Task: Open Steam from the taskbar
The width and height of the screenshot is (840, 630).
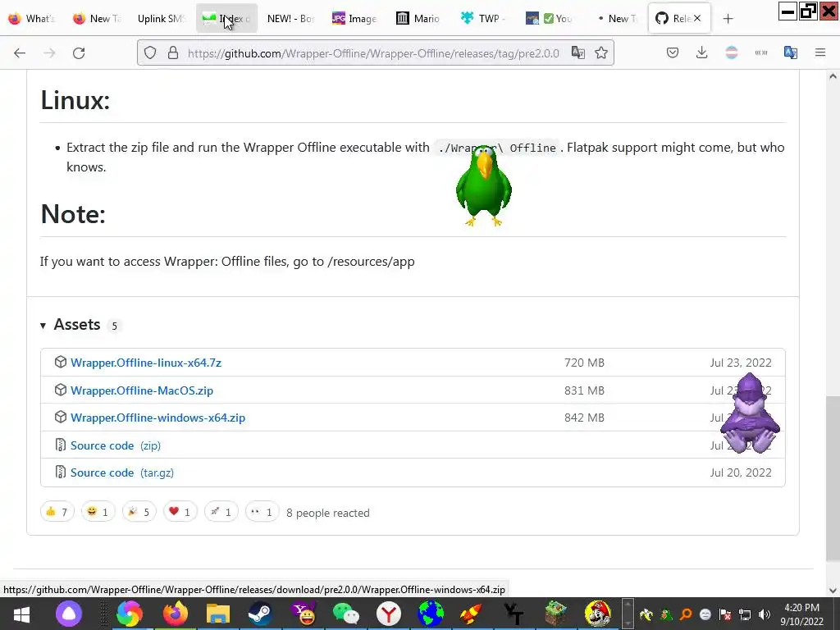Action: click(260, 614)
